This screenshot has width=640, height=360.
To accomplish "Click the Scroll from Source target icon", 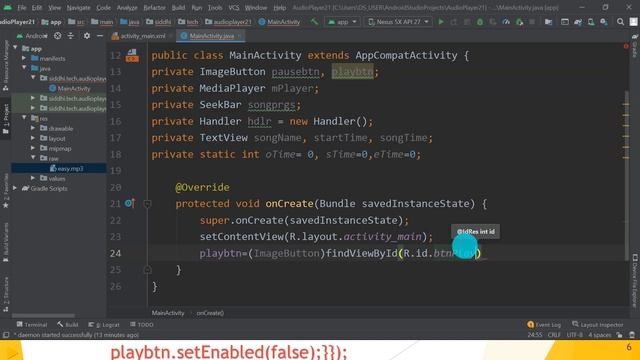I will (x=58, y=36).
